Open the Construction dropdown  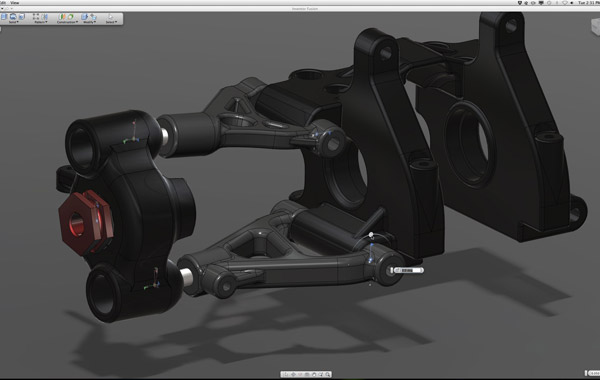(67, 22)
